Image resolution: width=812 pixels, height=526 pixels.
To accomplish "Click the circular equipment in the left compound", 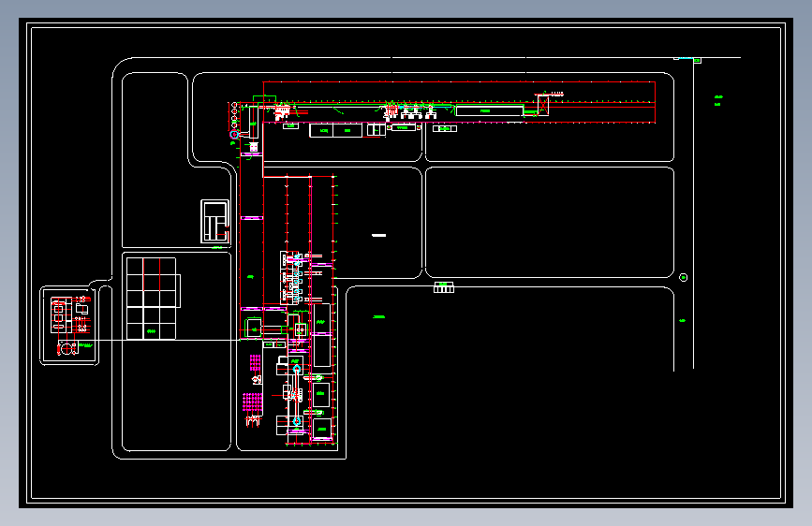I will click(67, 348).
